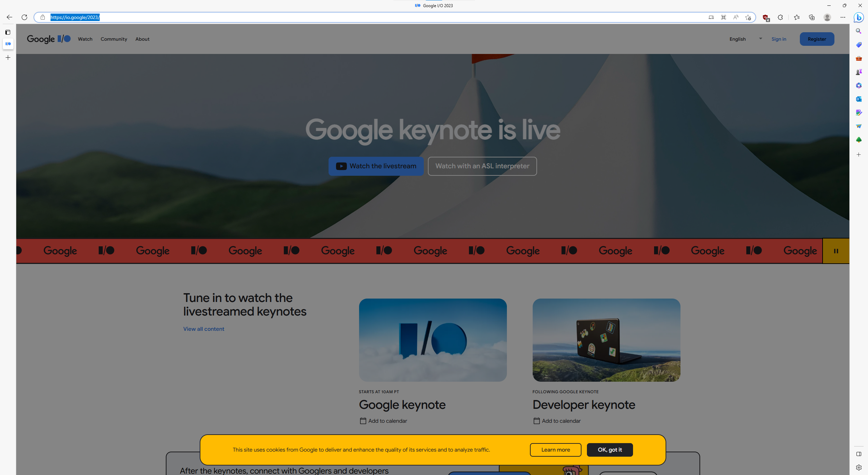Open sidebar settings gear
Viewport: 868px width, 475px height.
(x=859, y=468)
